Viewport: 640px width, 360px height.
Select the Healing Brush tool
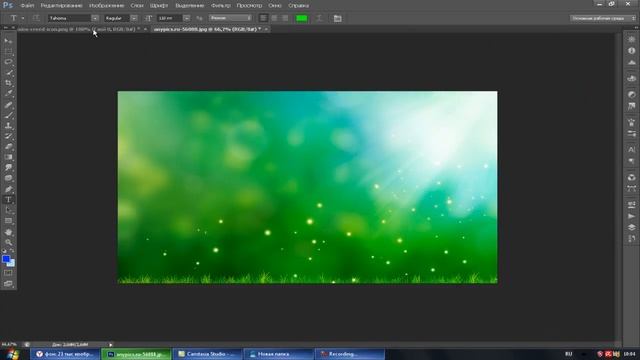click(9, 105)
